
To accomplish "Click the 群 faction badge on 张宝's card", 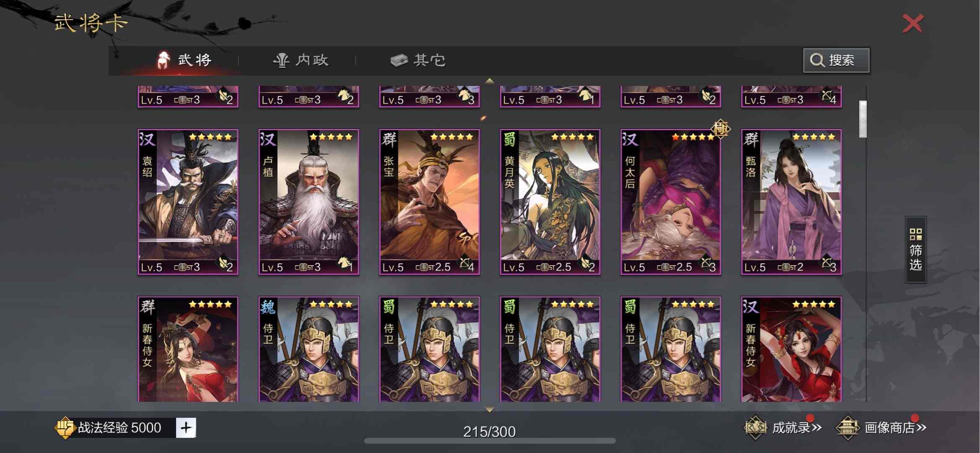I will (x=389, y=139).
